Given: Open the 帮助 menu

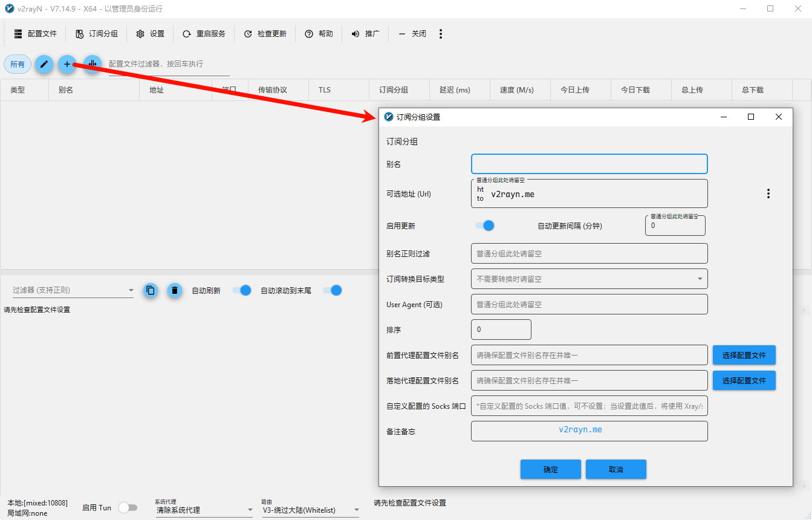Looking at the screenshot, I should (x=319, y=34).
